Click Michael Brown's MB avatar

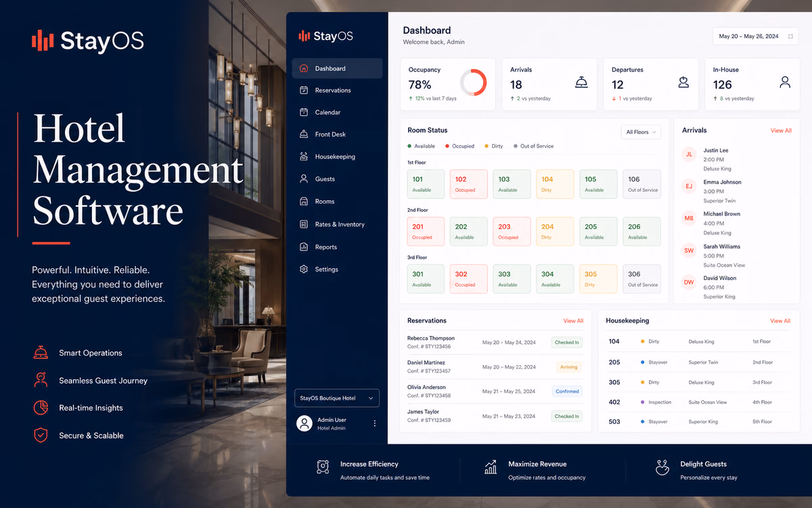click(x=689, y=218)
